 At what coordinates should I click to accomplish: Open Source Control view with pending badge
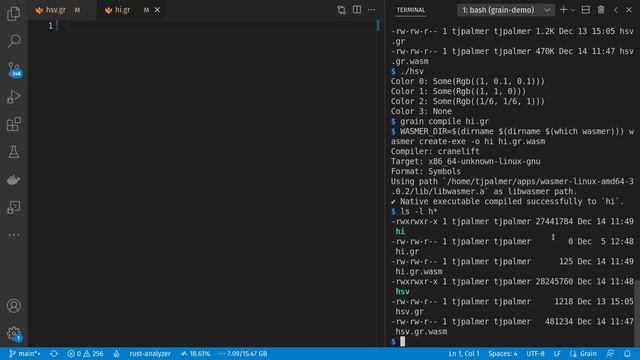click(x=14, y=69)
